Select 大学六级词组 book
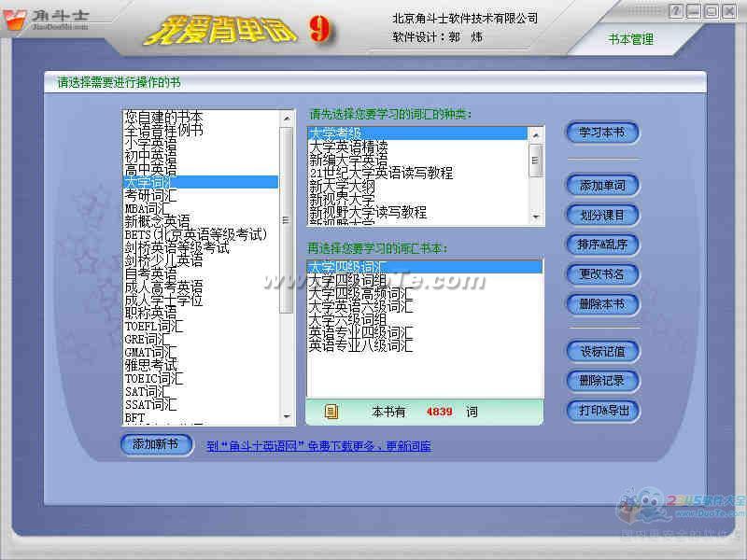Image resolution: width=747 pixels, height=560 pixels. coord(425,319)
